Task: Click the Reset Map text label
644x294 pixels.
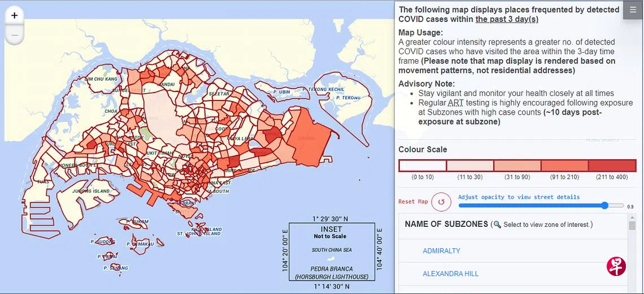Action: click(x=414, y=201)
